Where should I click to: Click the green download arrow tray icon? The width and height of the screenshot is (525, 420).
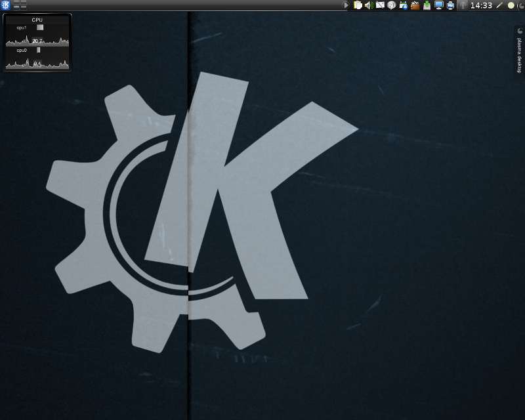click(427, 5)
